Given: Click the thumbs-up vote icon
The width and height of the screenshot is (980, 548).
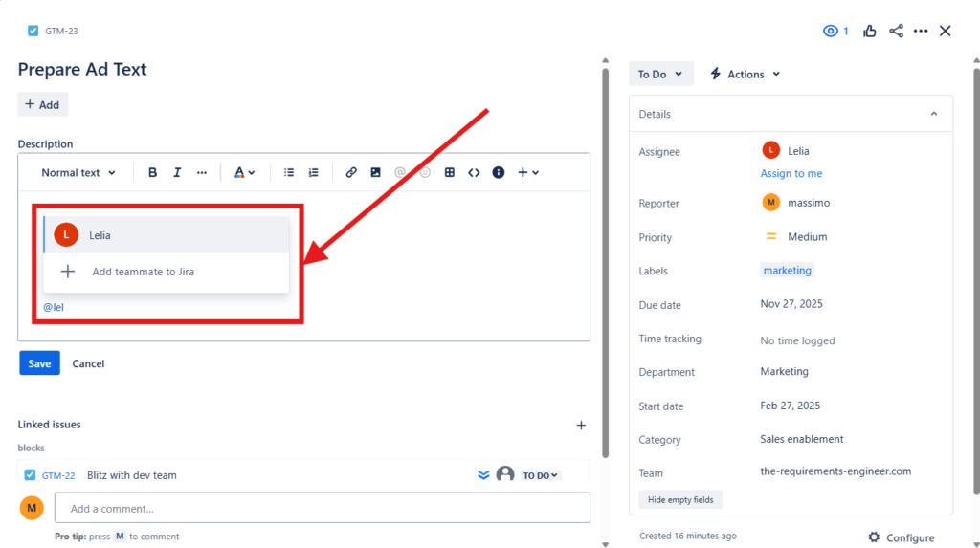Looking at the screenshot, I should tap(870, 31).
